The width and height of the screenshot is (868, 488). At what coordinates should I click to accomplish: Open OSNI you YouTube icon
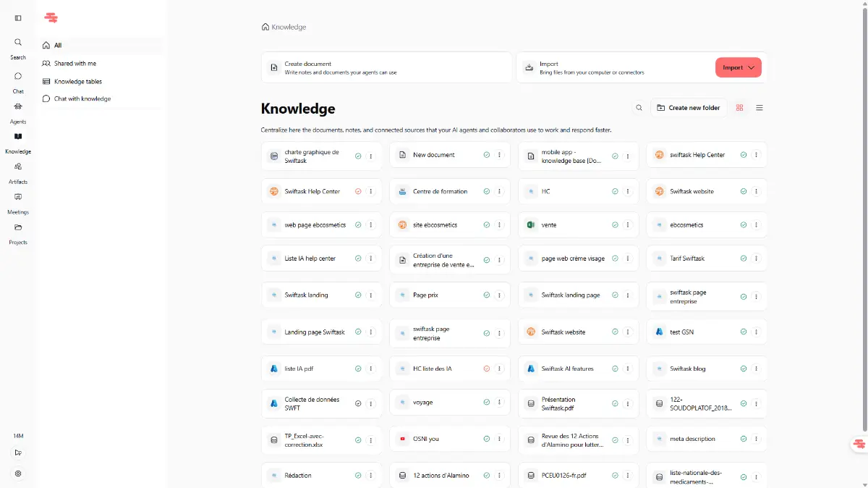(x=402, y=439)
